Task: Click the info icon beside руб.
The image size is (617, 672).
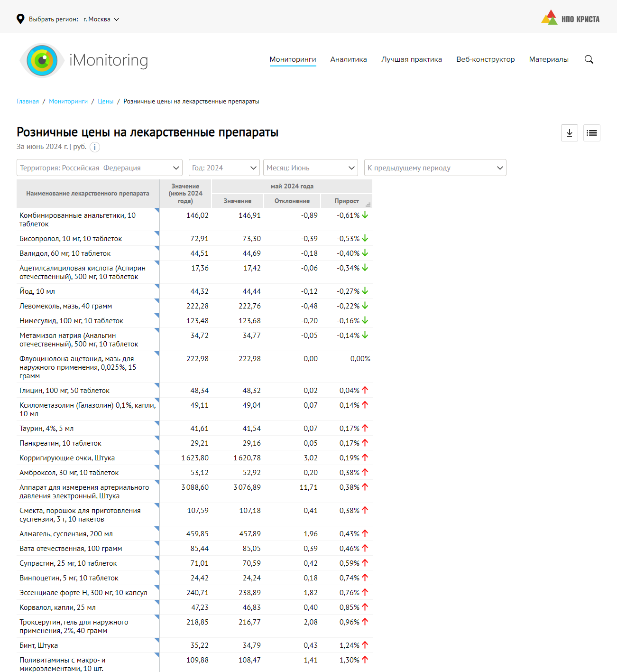Action: [x=95, y=147]
